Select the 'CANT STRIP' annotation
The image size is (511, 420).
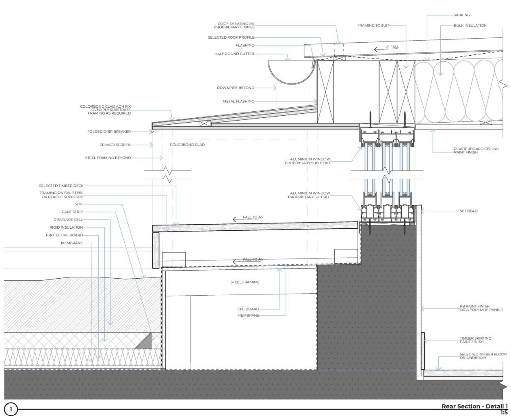click(x=72, y=212)
